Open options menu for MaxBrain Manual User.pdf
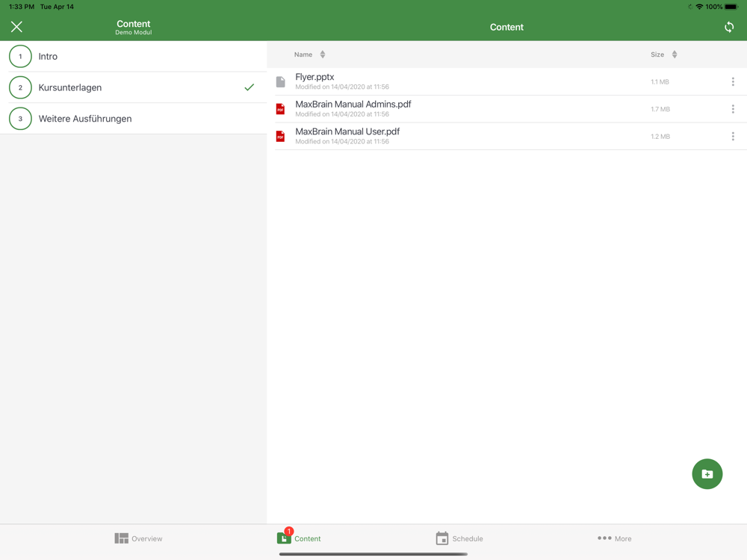 732,137
